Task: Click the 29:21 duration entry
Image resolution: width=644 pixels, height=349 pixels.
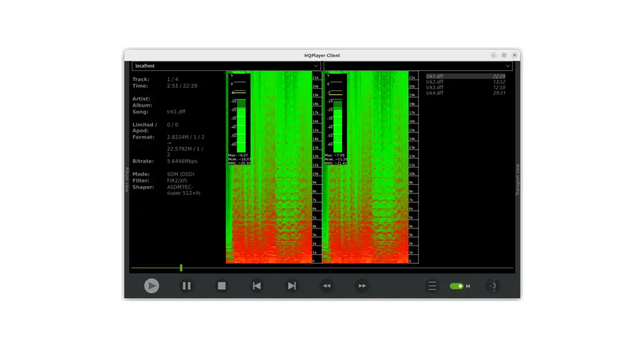Action: 499,93
